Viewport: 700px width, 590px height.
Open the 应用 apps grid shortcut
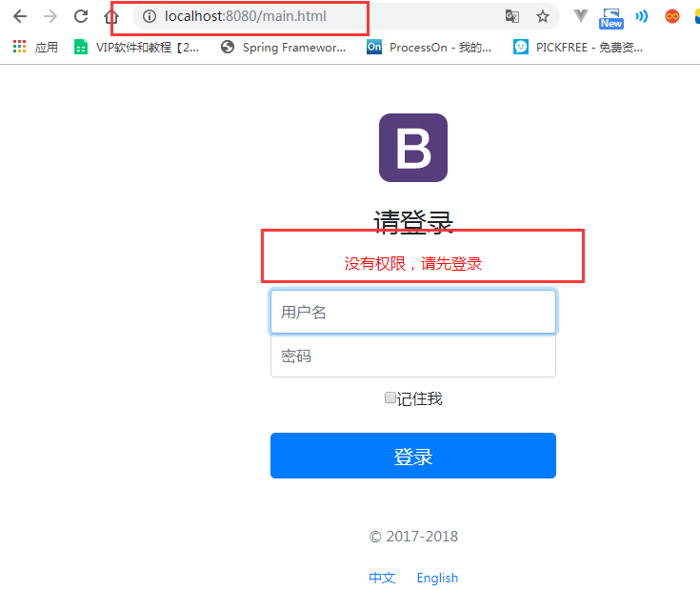coord(35,47)
